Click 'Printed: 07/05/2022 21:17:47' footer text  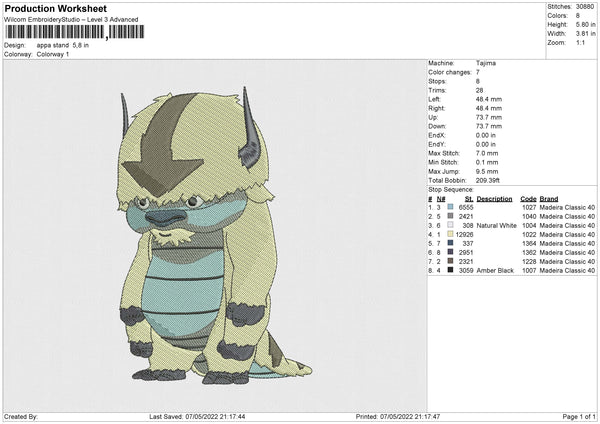coord(398,416)
